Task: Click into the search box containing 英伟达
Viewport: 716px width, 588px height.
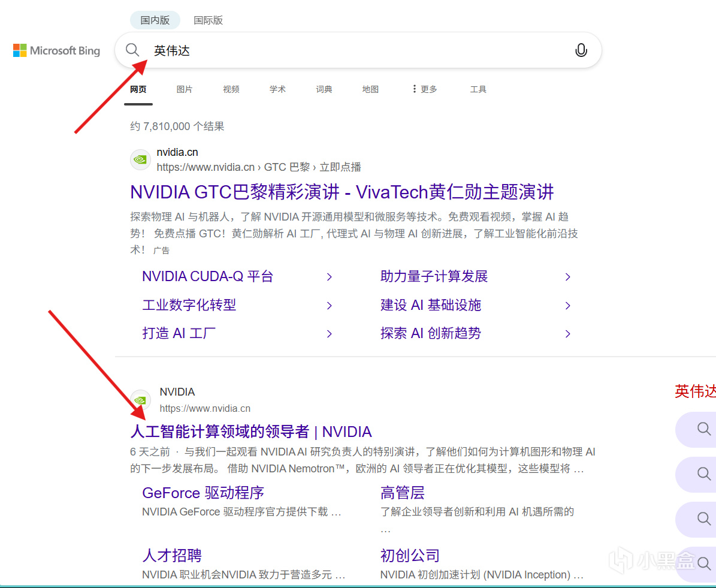Action: pyautogui.click(x=358, y=50)
